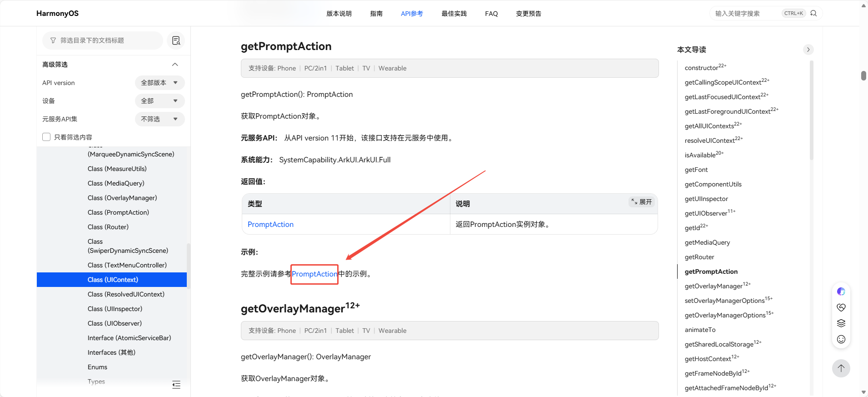Image resolution: width=868 pixels, height=397 pixels.
Task: Open the 设备 全部 dropdown
Action: [160, 101]
